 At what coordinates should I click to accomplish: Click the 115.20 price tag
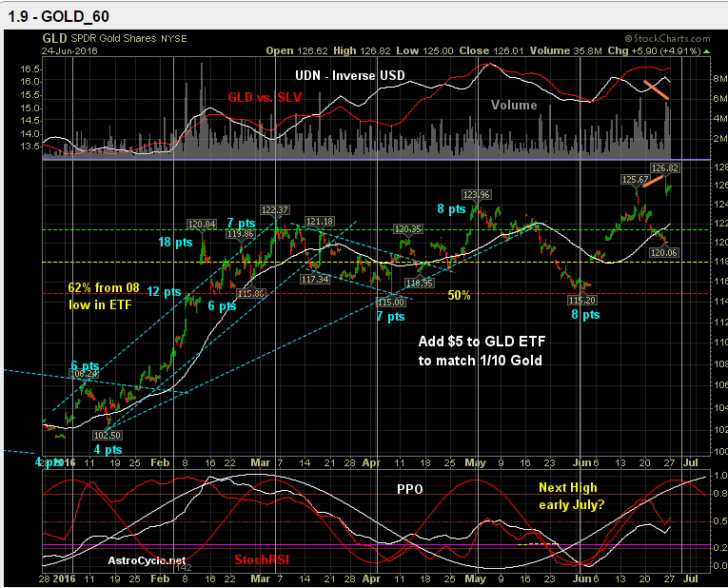coord(581,301)
